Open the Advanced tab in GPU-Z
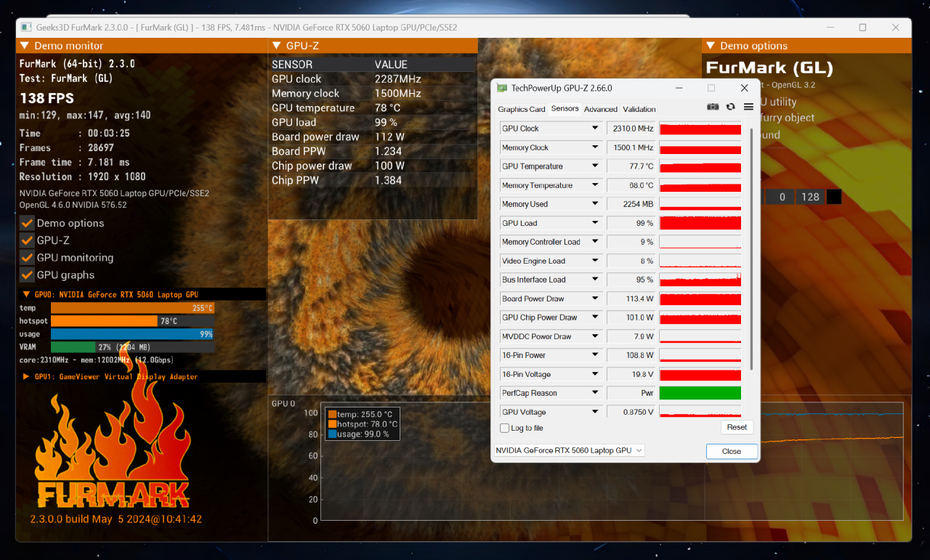The height and width of the screenshot is (560, 930). [x=601, y=109]
